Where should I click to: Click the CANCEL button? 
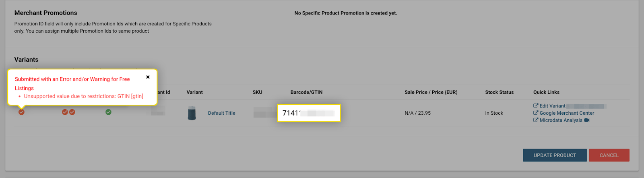tap(609, 155)
